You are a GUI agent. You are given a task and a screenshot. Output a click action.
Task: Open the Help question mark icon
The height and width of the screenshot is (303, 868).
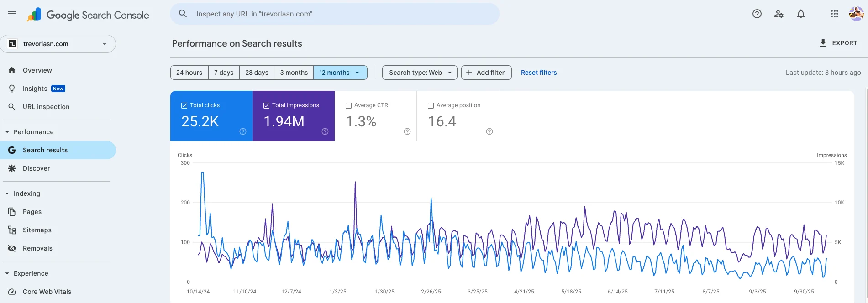757,14
